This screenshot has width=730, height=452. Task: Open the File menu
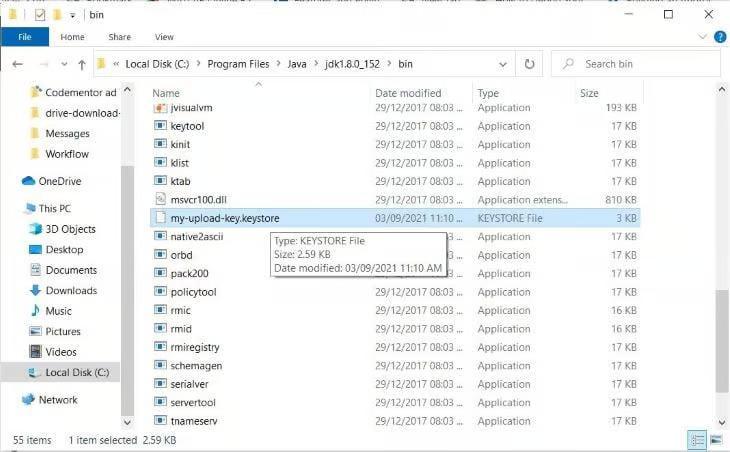[25, 37]
